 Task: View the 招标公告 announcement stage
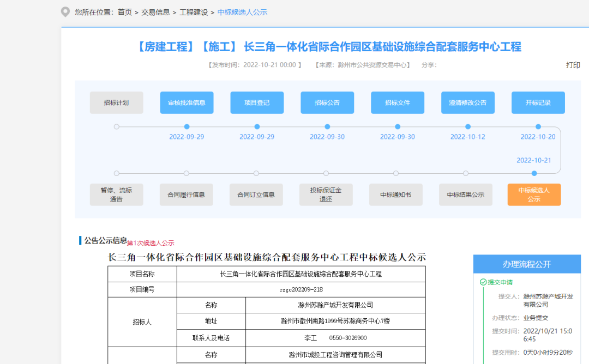[x=327, y=102]
